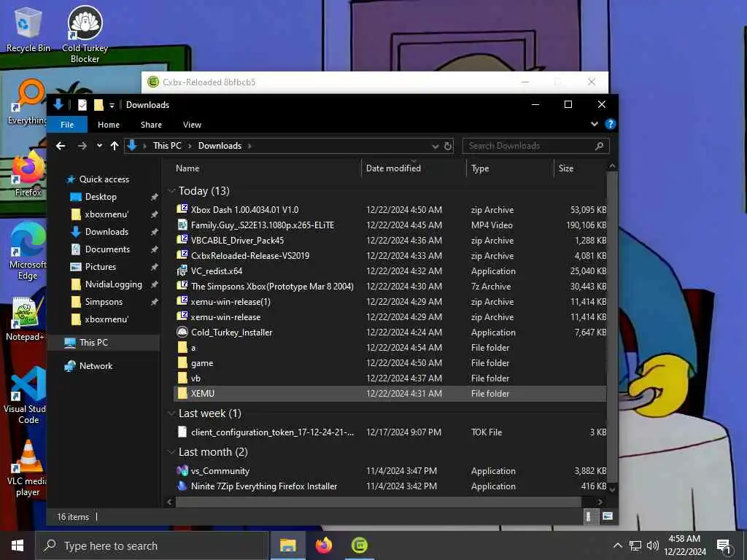Open the Share ribbon tab

pyautogui.click(x=151, y=125)
